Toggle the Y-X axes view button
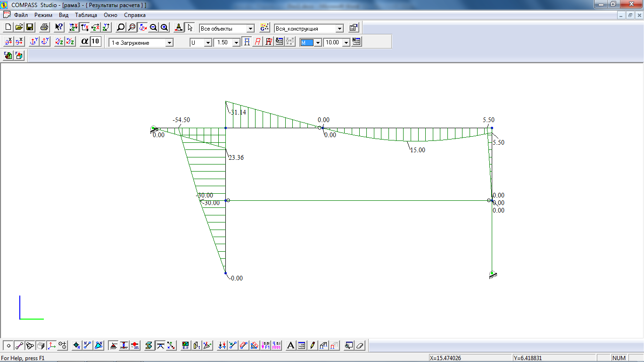 pyautogui.click(x=85, y=27)
